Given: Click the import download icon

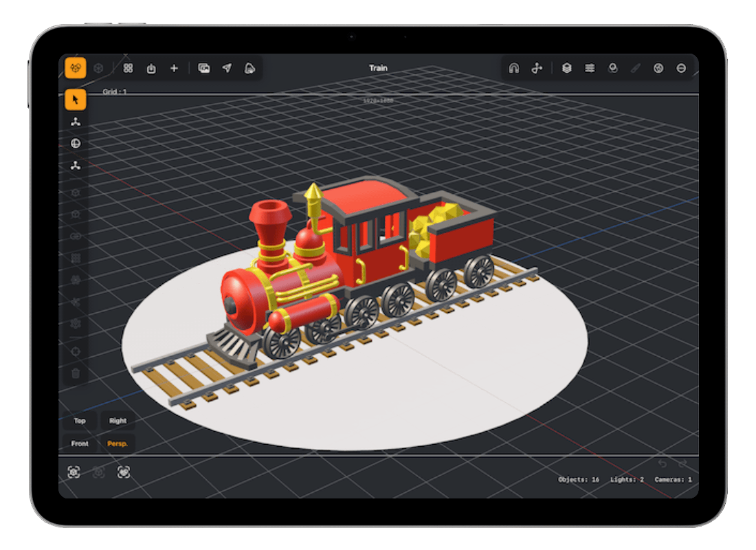Looking at the screenshot, I should click(x=151, y=69).
